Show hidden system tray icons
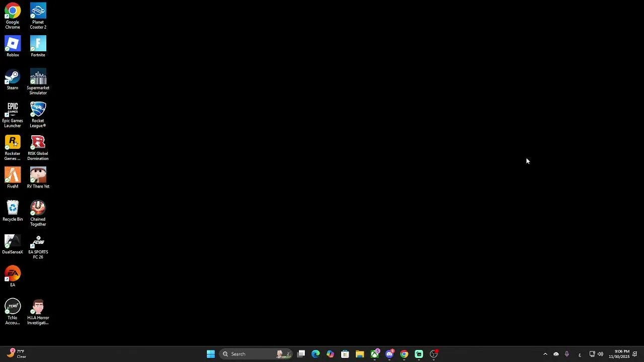 click(x=545, y=354)
